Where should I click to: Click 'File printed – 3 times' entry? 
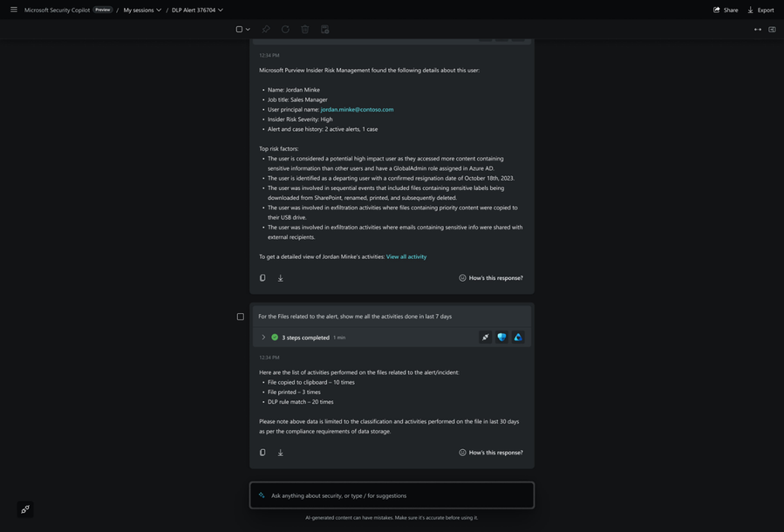point(294,392)
